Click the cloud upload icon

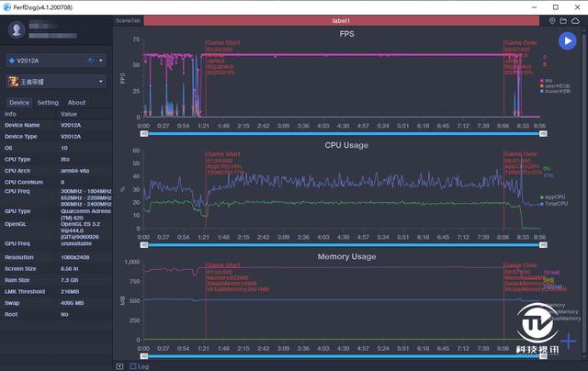tap(575, 21)
